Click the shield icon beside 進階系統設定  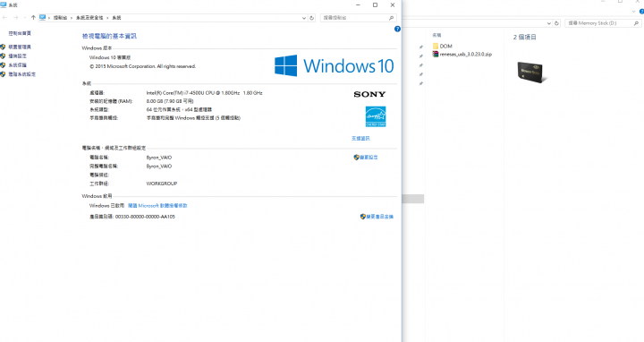click(x=3, y=74)
